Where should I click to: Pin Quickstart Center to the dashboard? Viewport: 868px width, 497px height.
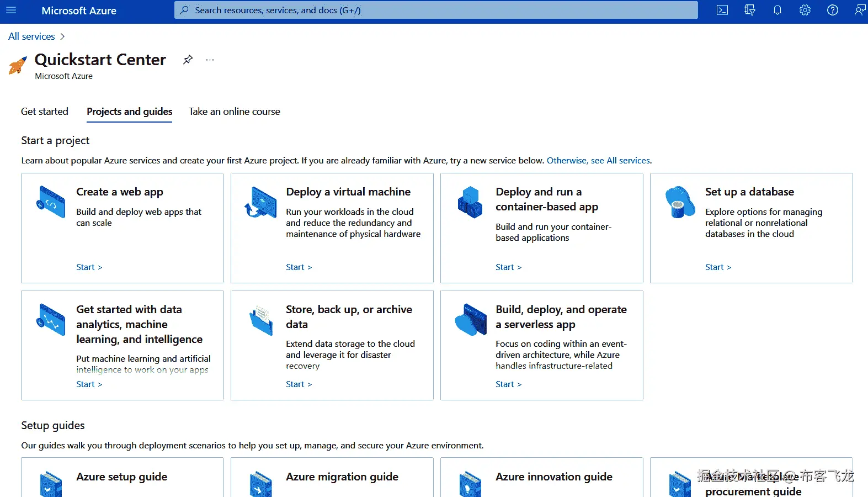point(188,60)
